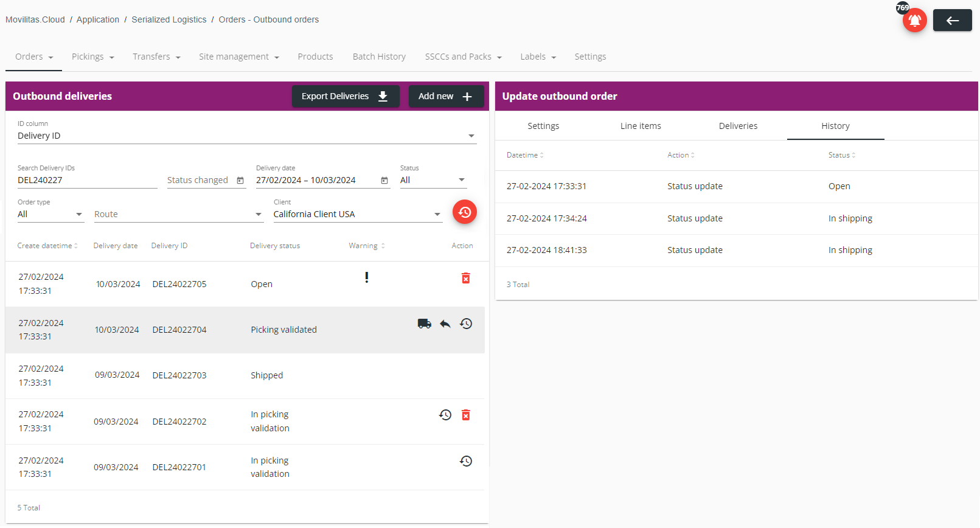Click Export Deliveries button
This screenshot has width=980, height=528.
click(346, 96)
